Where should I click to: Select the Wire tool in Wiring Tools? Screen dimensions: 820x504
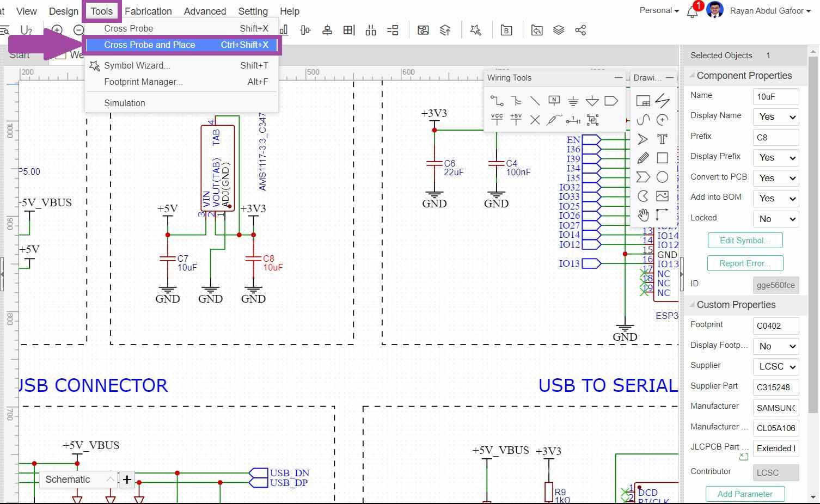497,101
